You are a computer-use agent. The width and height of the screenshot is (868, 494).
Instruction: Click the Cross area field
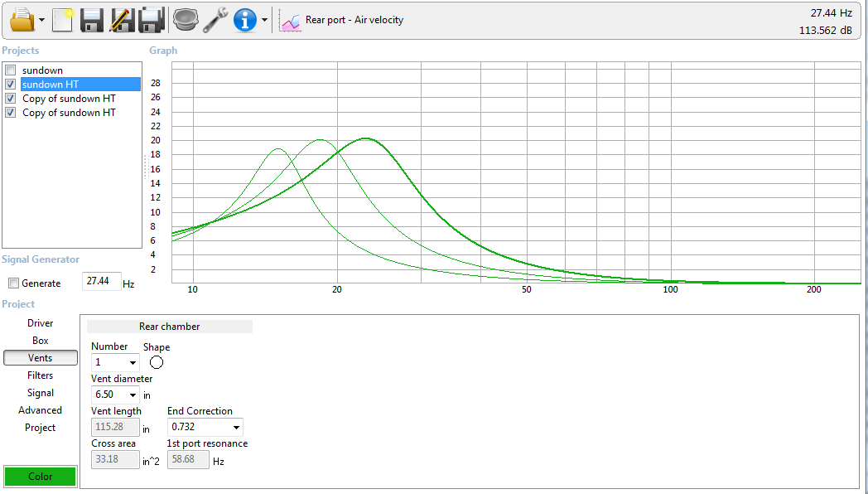(x=115, y=459)
